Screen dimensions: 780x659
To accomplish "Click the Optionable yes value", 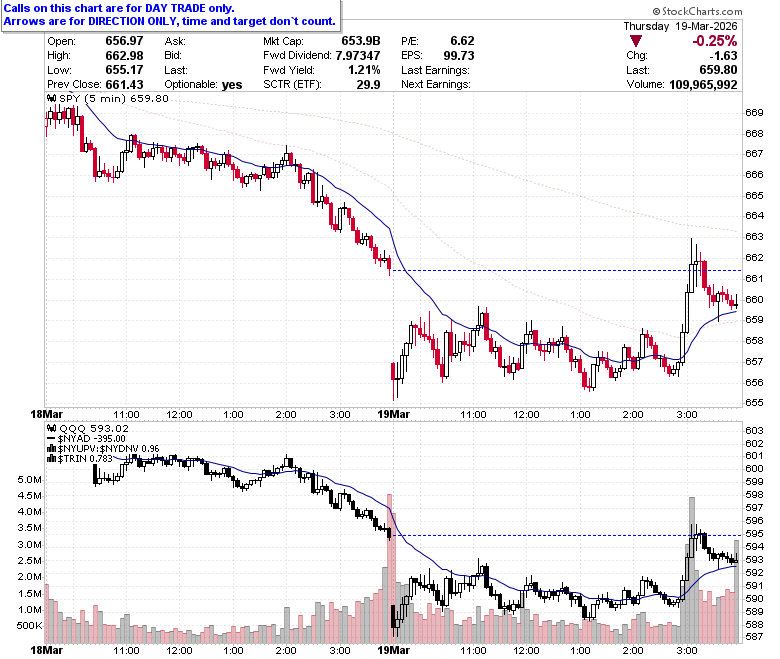I will pyautogui.click(x=232, y=85).
